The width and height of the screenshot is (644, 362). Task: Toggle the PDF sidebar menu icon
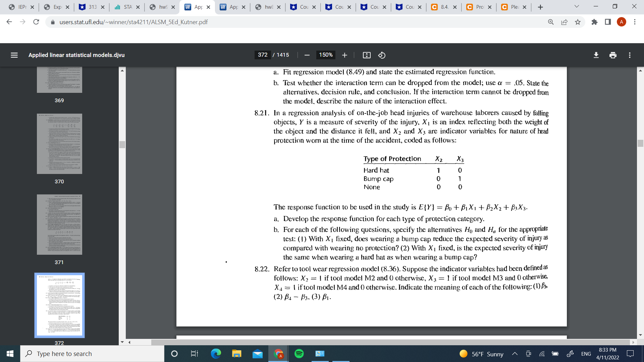(14, 55)
